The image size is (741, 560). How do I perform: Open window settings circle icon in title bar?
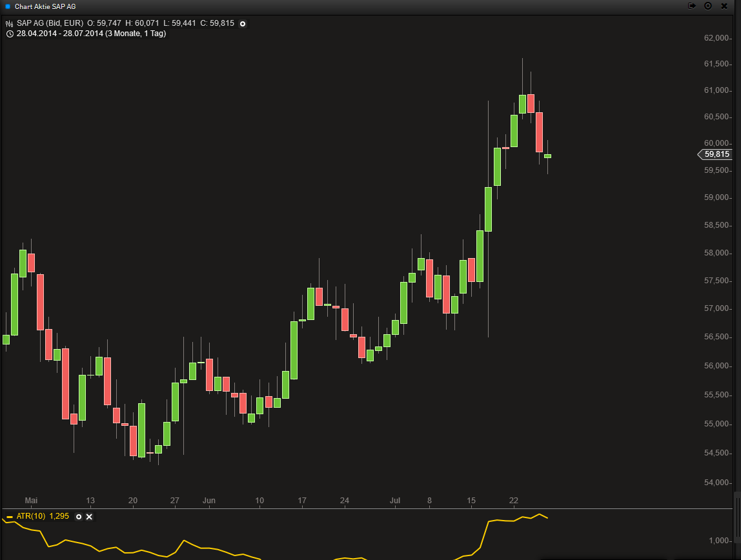click(x=707, y=6)
